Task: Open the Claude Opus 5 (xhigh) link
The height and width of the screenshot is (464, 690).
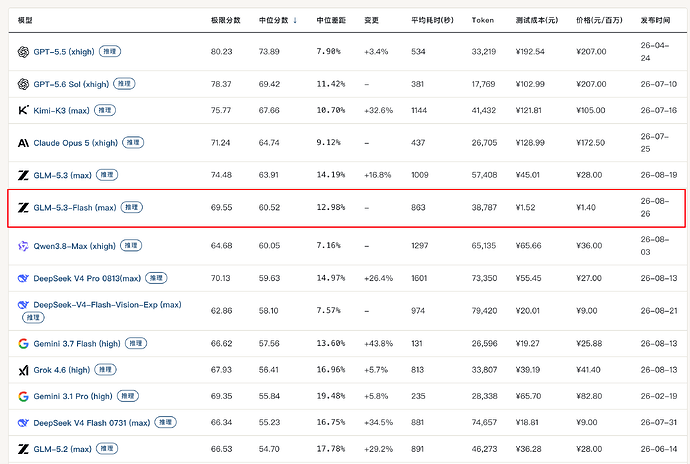Action: pyautogui.click(x=76, y=143)
